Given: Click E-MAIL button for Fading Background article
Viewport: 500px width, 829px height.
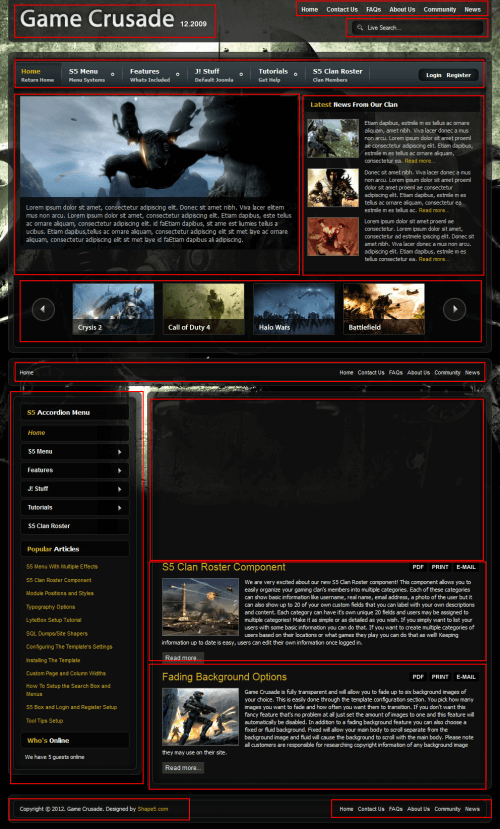Looking at the screenshot, I should click(466, 677).
